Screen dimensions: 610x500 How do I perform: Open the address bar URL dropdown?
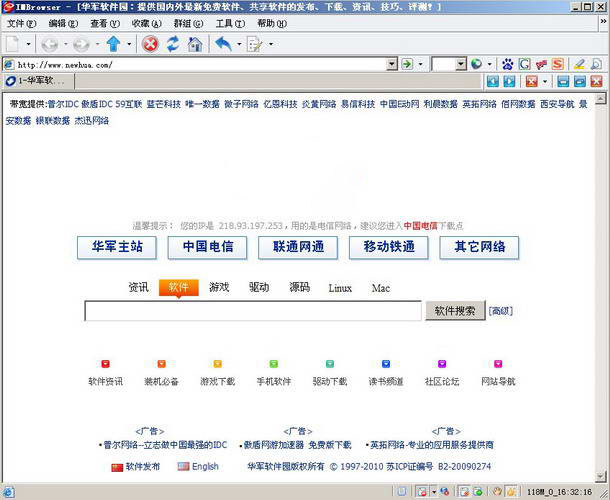pyautogui.click(x=392, y=64)
